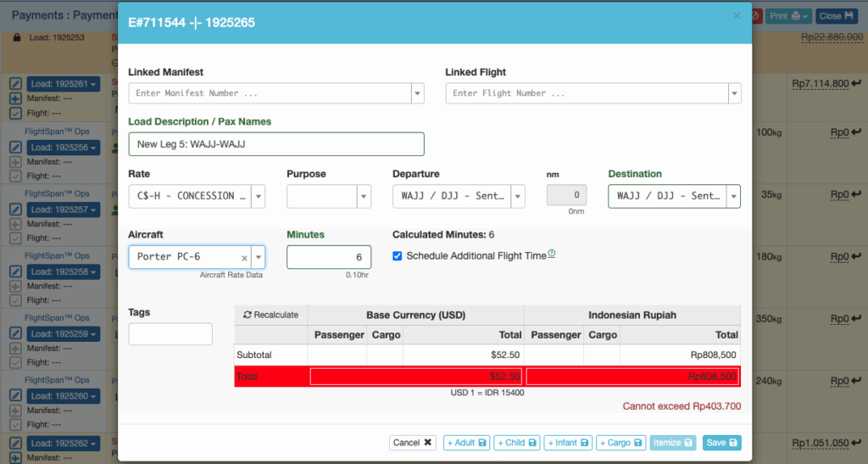Uncheck Schedule Additional Flight Time
This screenshot has height=464, width=868.
pos(398,256)
